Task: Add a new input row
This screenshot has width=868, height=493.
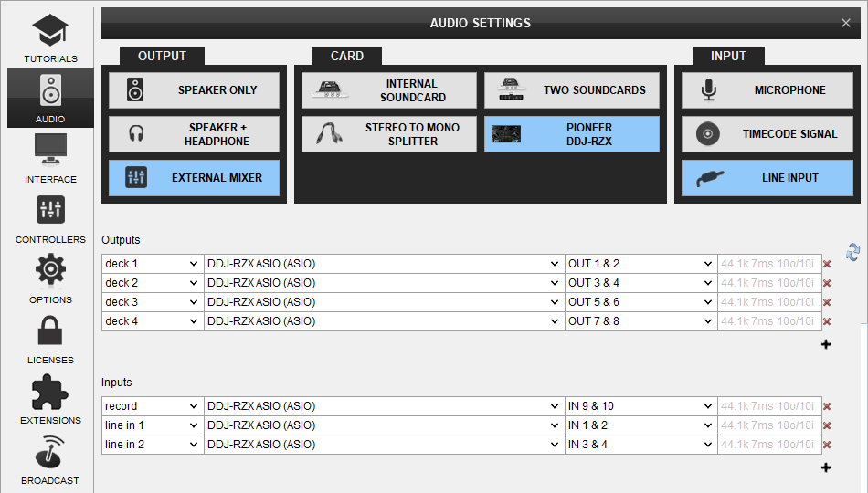Action: [826, 467]
